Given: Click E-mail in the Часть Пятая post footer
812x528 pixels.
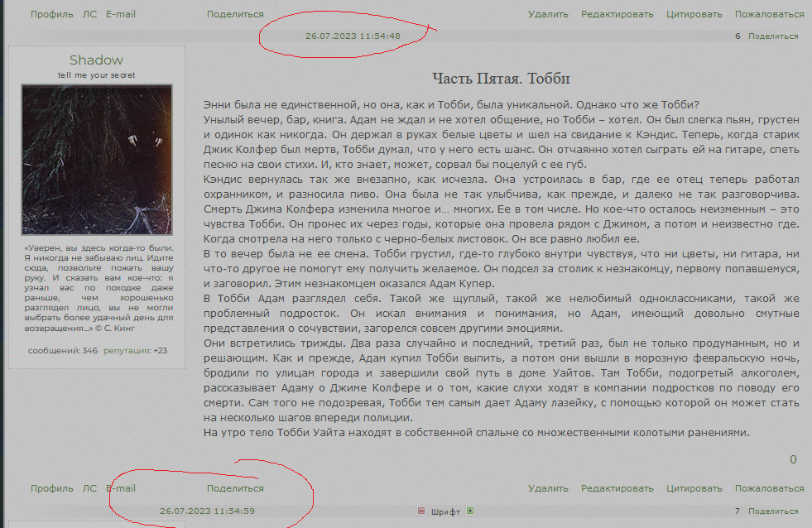Looking at the screenshot, I should 121,488.
